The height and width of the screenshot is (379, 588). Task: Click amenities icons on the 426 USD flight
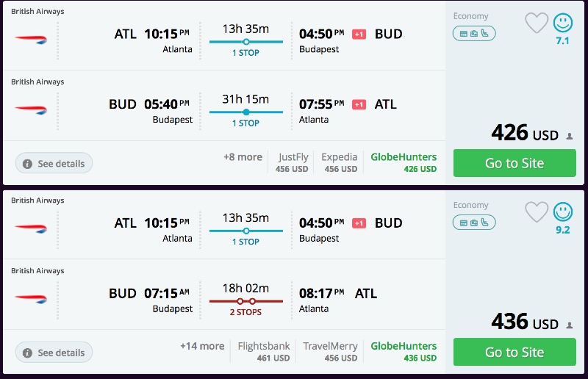tap(474, 33)
